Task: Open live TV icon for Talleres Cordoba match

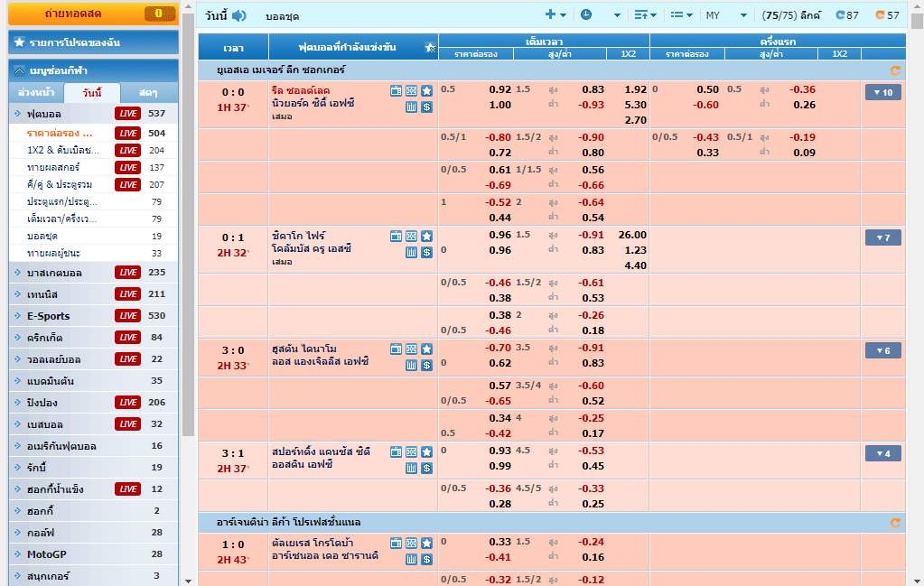Action: coord(396,543)
